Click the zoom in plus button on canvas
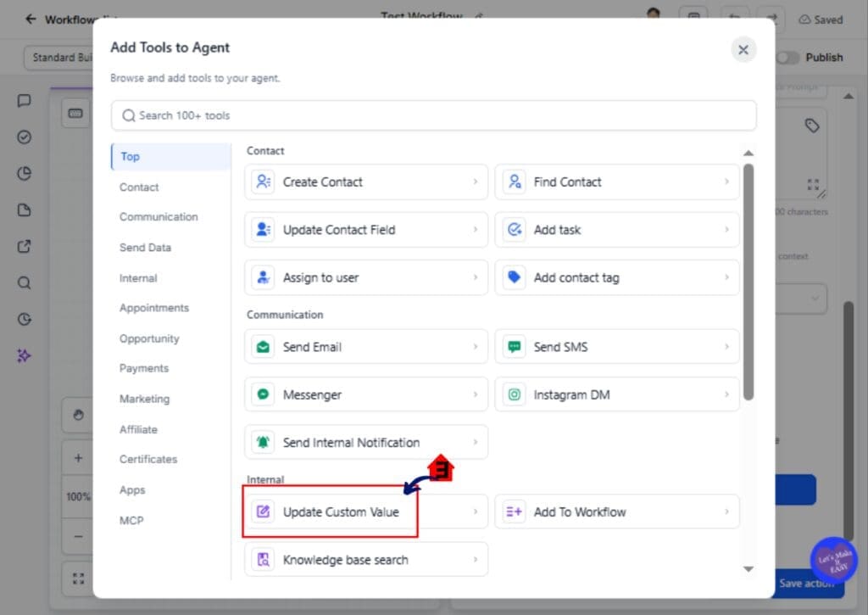The width and height of the screenshot is (868, 615). tap(78, 458)
